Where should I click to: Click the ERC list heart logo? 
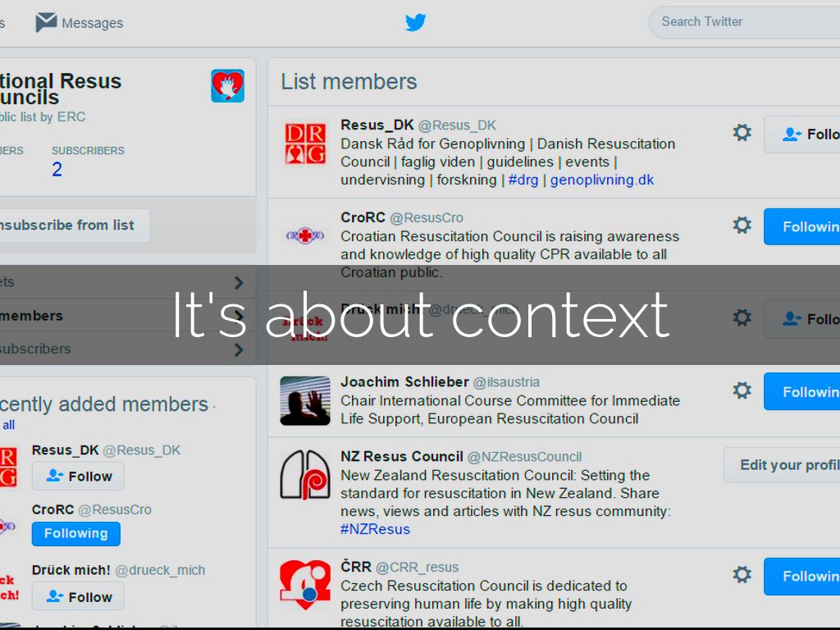pos(227,86)
